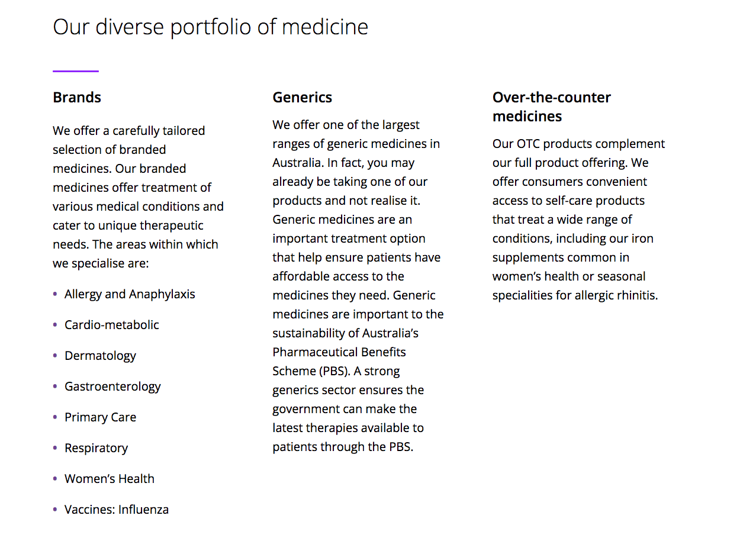756x541 pixels.
Task: Click the OTC products description paragraph
Action: 578,219
